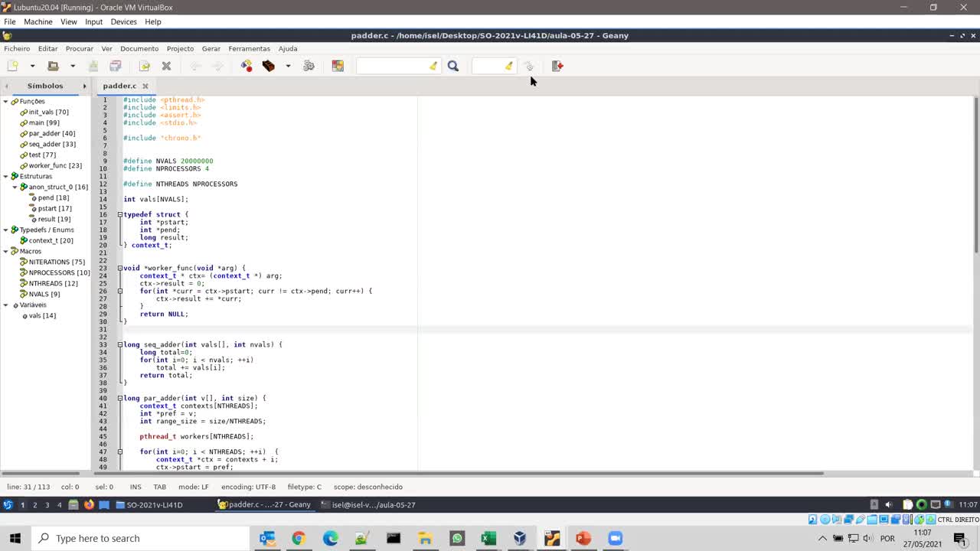
Task: Open the Projecto menu
Action: pyautogui.click(x=180, y=48)
